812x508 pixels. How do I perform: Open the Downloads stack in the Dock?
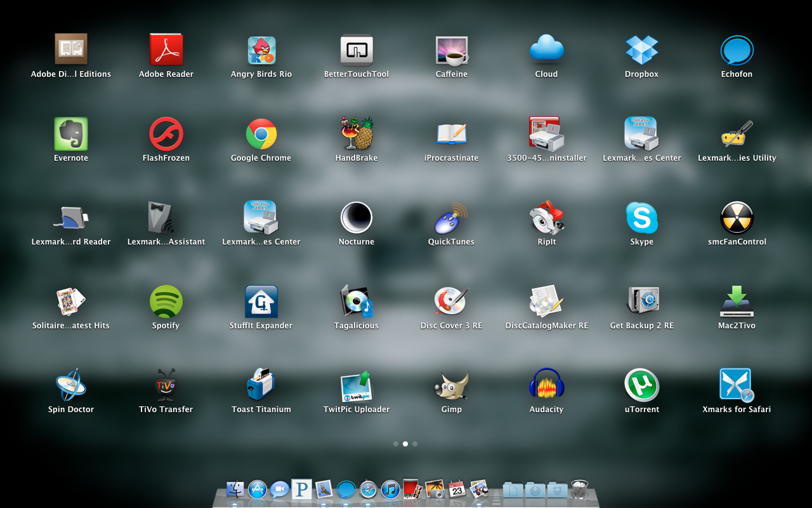[x=535, y=489]
